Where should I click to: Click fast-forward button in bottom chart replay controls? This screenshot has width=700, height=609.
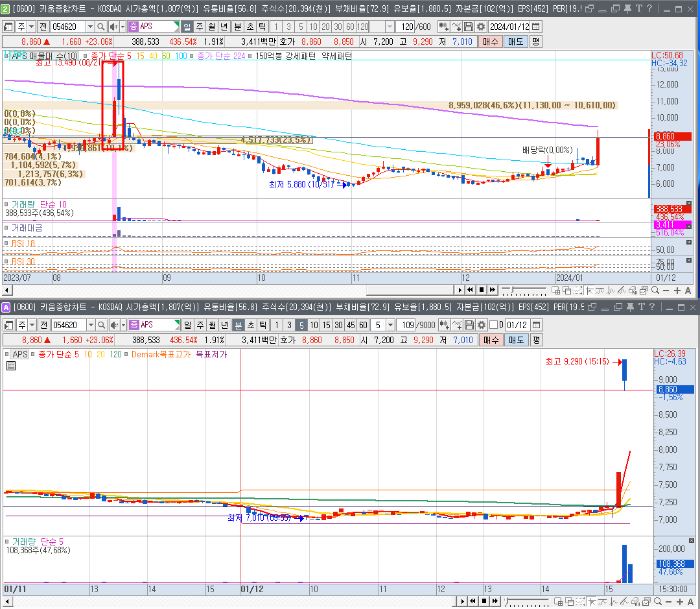(x=495, y=601)
